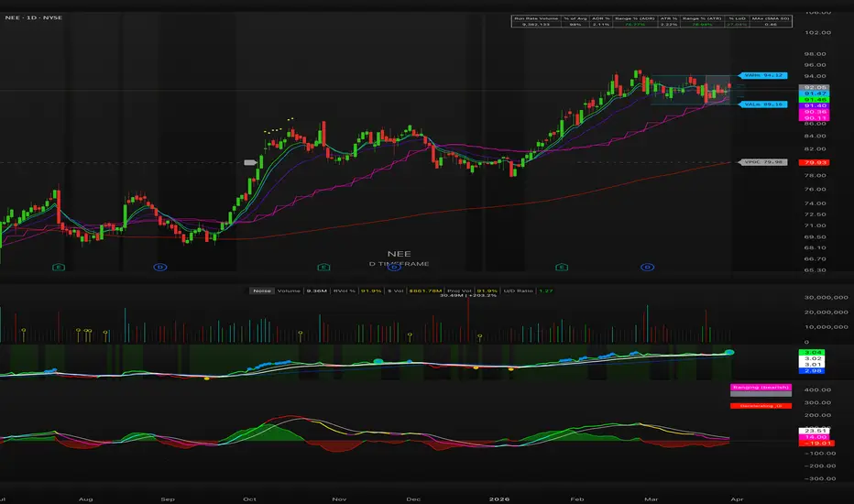Select the VAHs 94.12 level label
The image size is (854, 504).
point(762,75)
